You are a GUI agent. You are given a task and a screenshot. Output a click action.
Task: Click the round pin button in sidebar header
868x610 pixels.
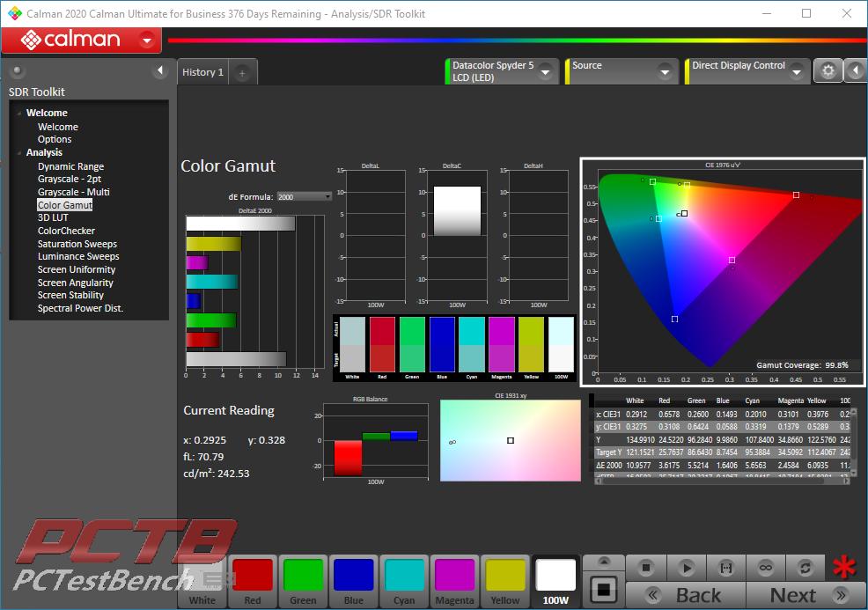[17, 70]
